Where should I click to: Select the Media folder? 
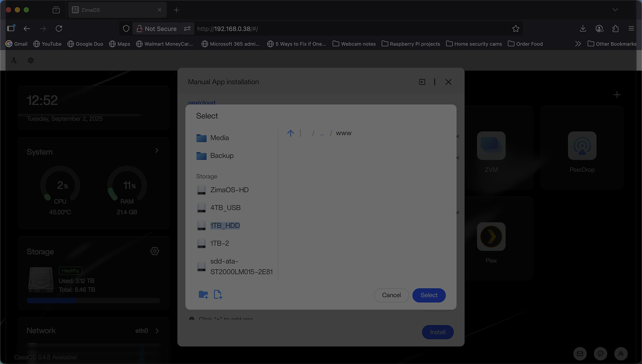point(219,138)
